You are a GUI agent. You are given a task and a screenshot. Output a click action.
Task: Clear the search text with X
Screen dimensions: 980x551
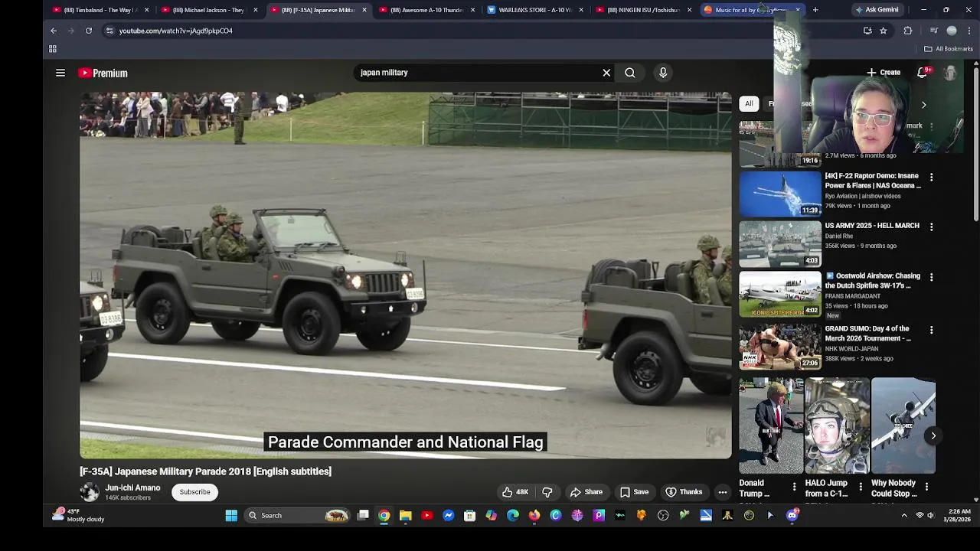click(x=606, y=73)
